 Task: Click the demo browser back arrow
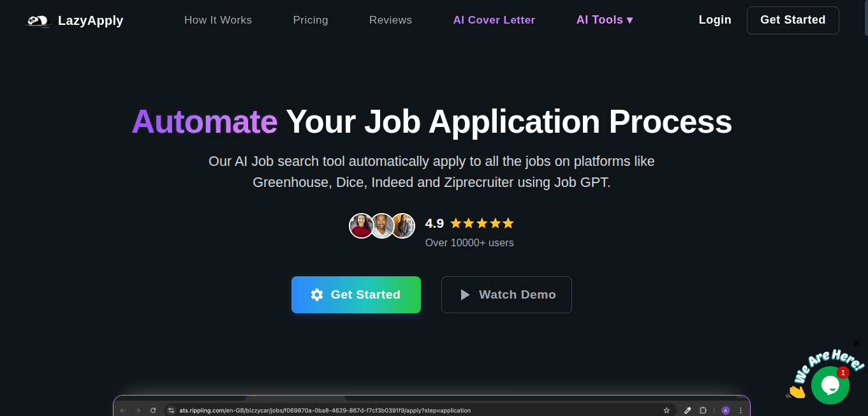click(123, 410)
